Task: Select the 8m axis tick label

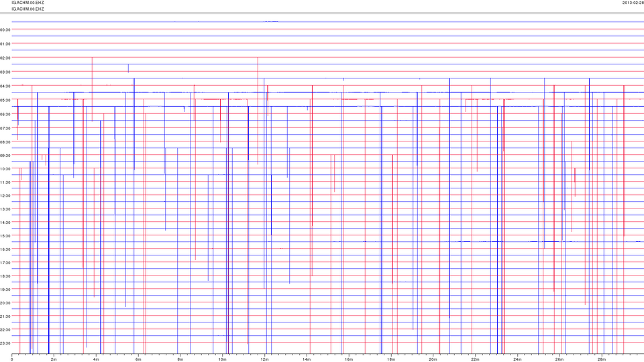Action: tap(180, 359)
